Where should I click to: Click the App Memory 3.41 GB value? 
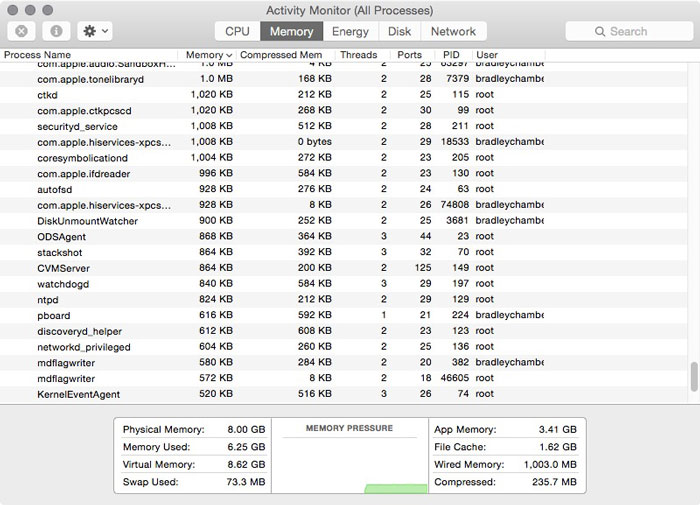click(x=558, y=430)
